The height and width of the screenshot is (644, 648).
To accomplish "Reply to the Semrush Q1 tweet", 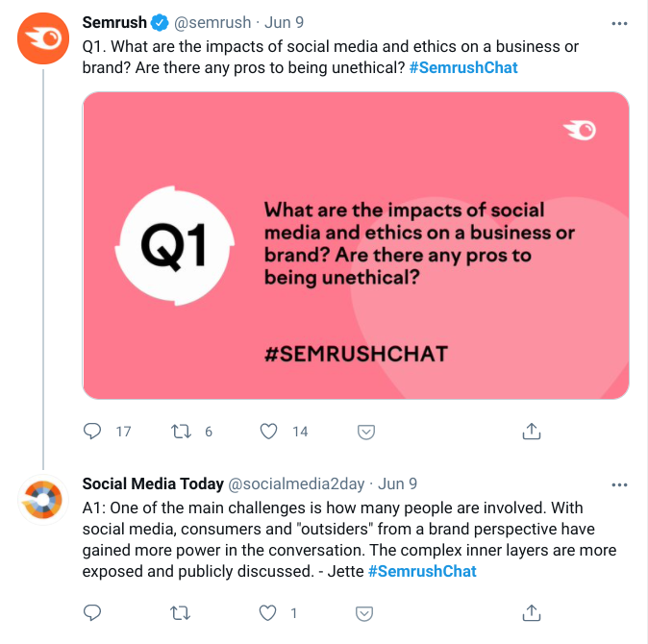I will pyautogui.click(x=93, y=432).
